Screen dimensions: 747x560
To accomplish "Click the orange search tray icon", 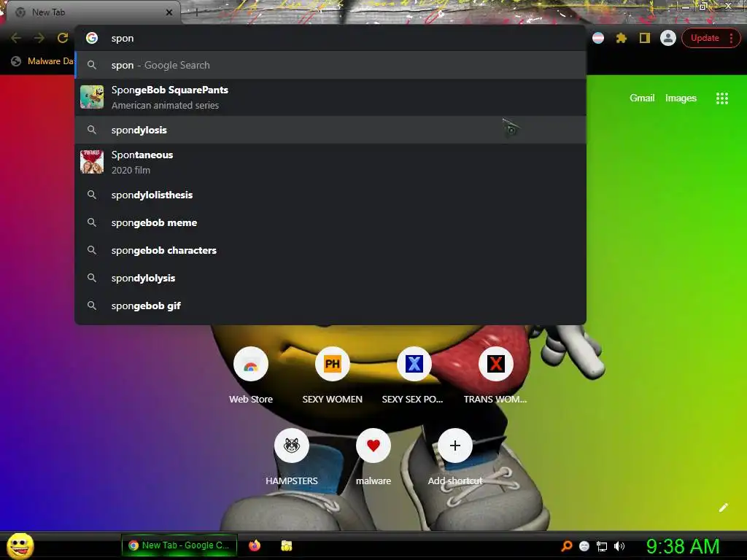I will [566, 545].
